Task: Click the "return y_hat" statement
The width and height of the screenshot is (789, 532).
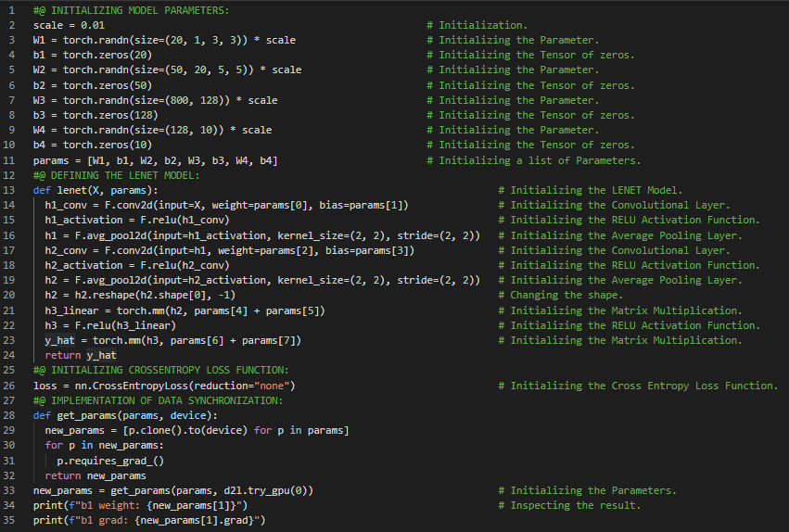Action: coord(81,355)
